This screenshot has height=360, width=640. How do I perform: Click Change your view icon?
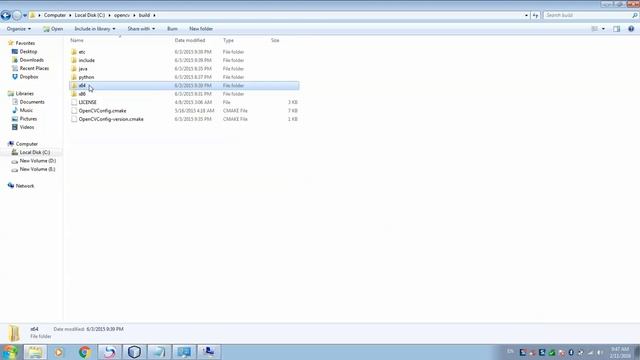(x=595, y=29)
